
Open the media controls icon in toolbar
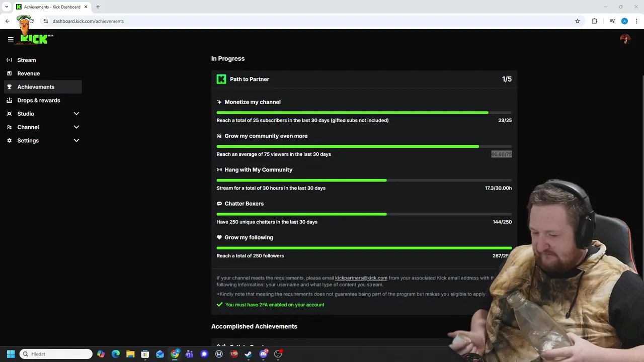click(x=612, y=21)
